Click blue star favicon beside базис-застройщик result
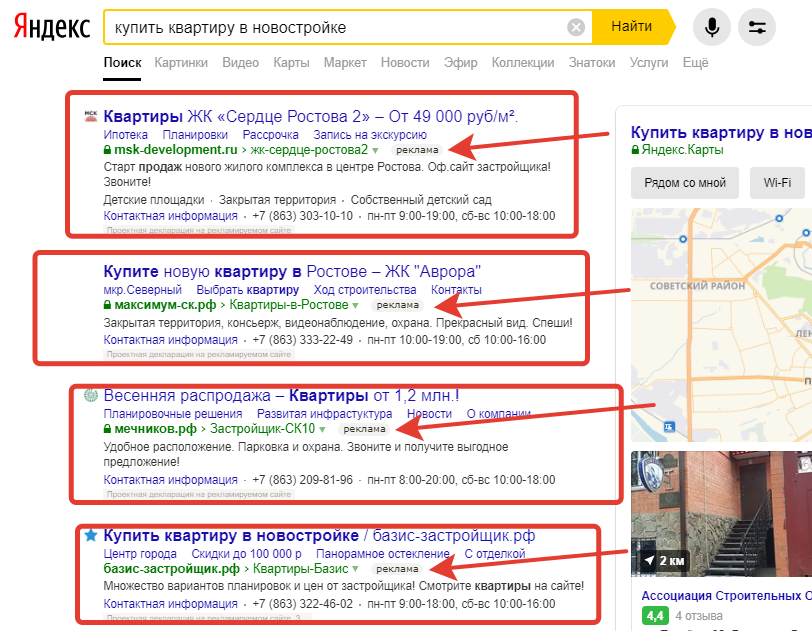 pyautogui.click(x=91, y=535)
